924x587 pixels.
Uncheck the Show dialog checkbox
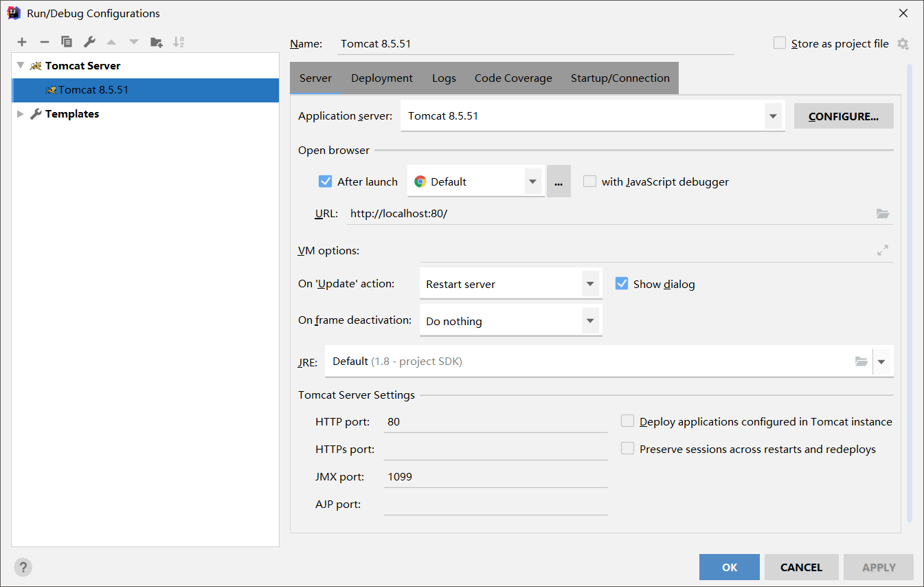tap(622, 284)
